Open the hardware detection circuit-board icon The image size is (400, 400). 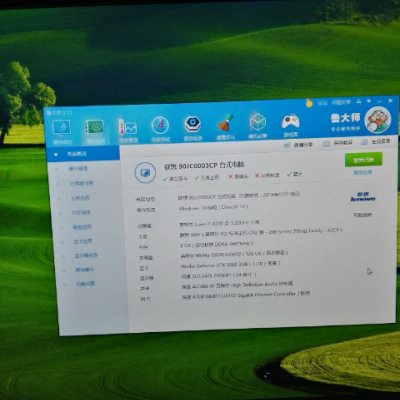tap(94, 127)
